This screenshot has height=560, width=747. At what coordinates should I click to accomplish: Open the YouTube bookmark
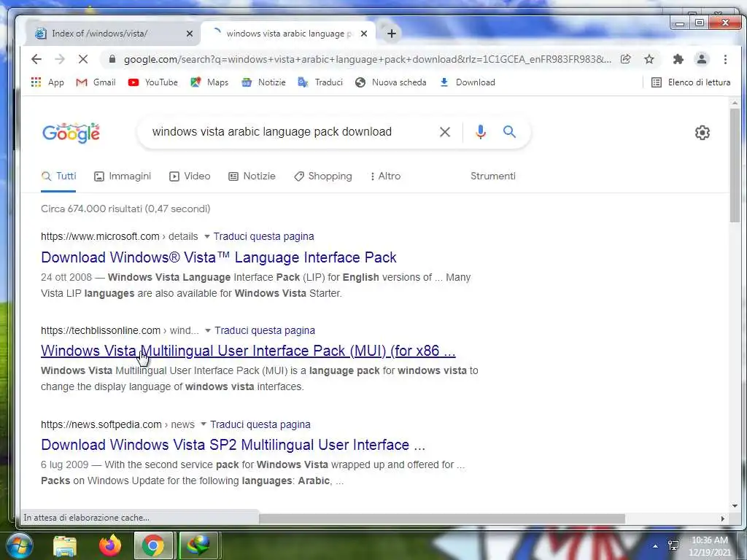click(153, 82)
